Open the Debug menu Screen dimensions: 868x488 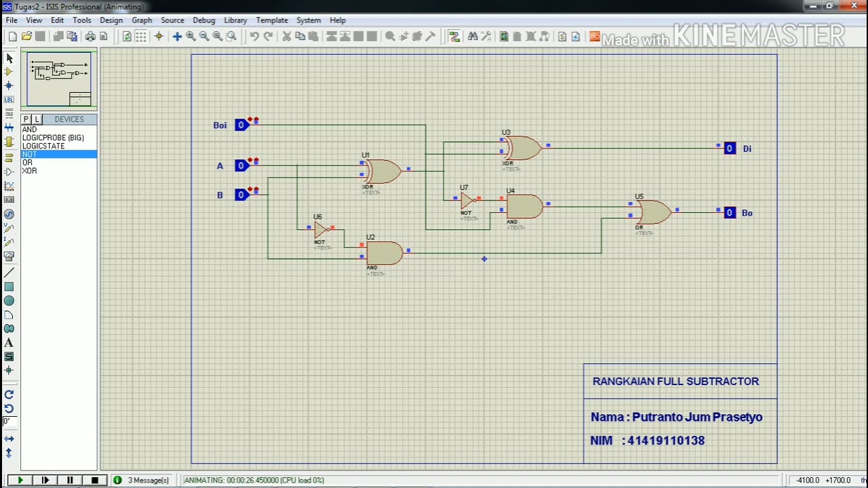point(203,20)
